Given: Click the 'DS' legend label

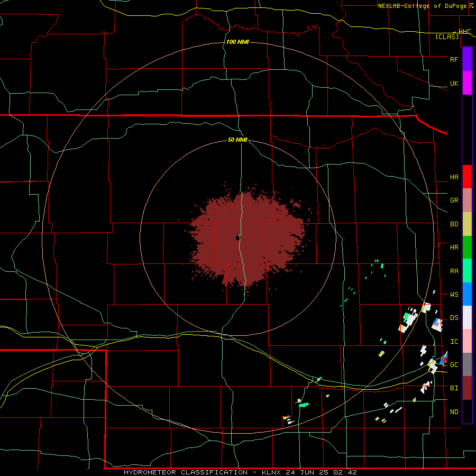Looking at the screenshot, I should tap(454, 318).
